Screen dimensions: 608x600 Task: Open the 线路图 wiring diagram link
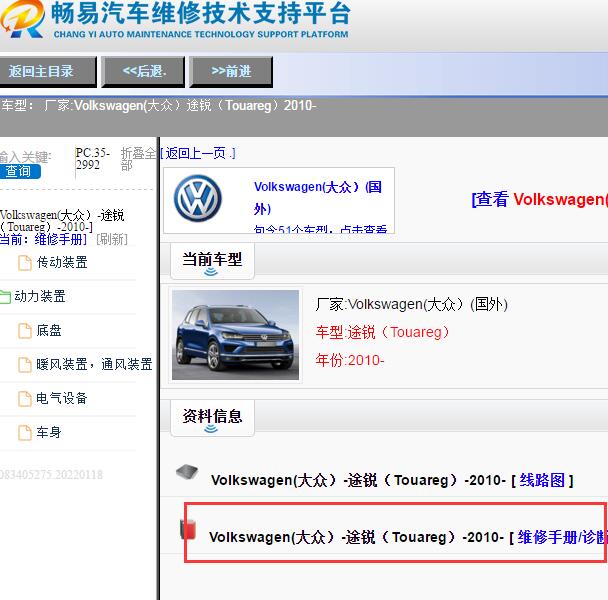pyautogui.click(x=542, y=480)
